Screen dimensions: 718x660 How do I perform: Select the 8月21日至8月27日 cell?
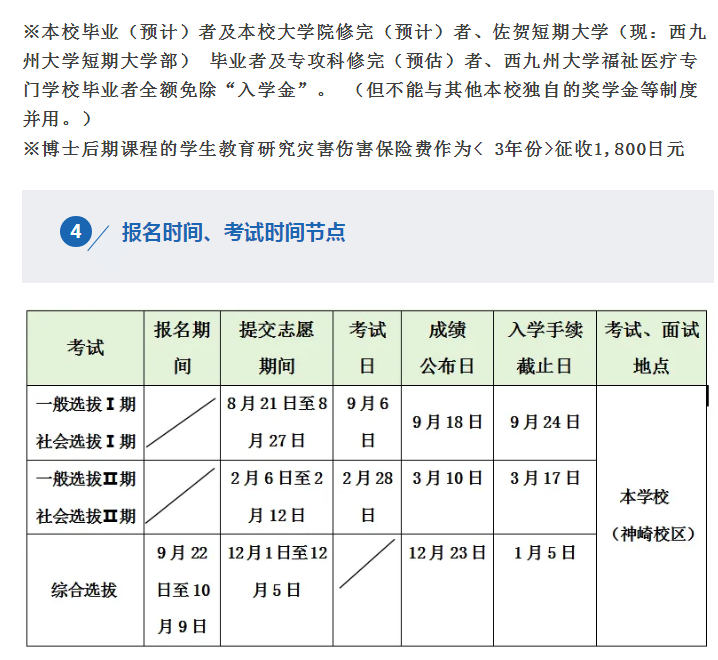pos(277,422)
